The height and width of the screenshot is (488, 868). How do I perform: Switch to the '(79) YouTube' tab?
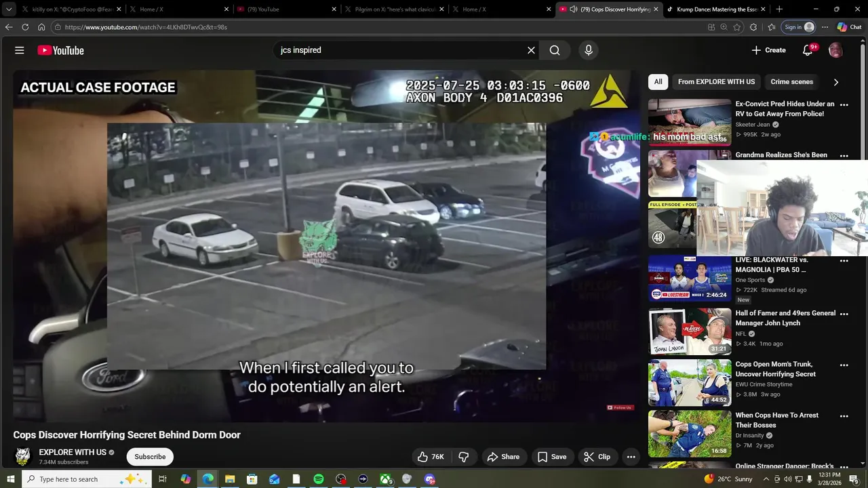point(288,9)
